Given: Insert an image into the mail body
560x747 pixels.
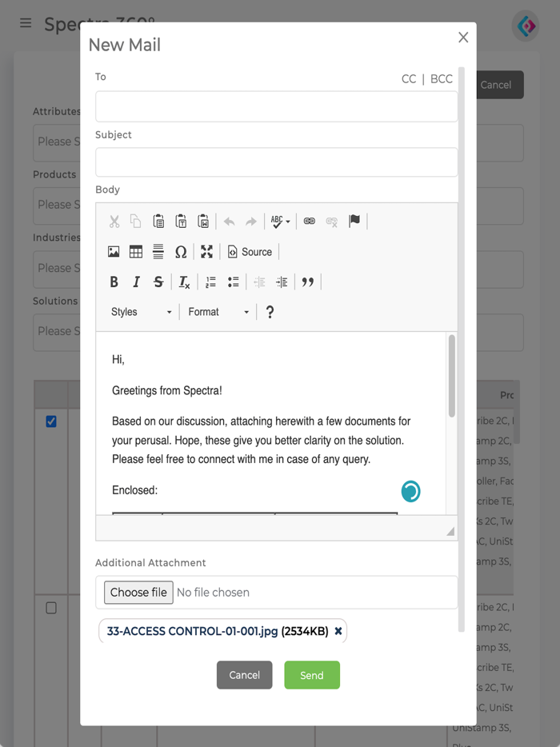Looking at the screenshot, I should coord(114,252).
